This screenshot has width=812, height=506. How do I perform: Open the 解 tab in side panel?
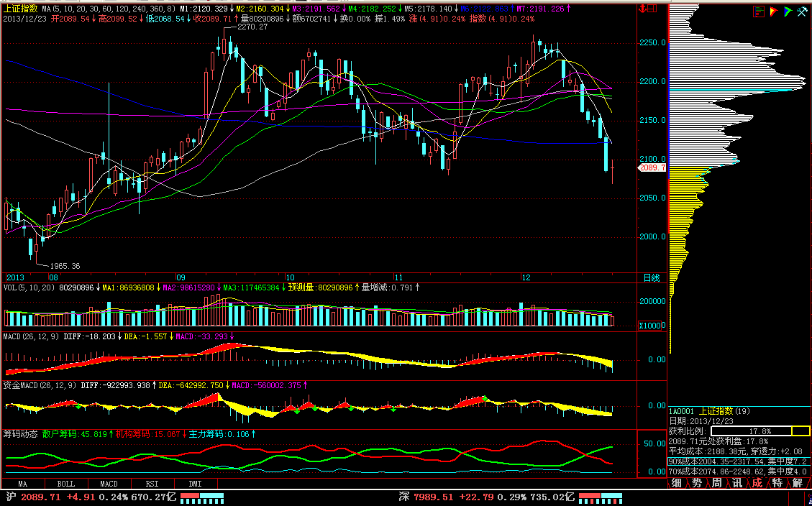click(x=798, y=483)
